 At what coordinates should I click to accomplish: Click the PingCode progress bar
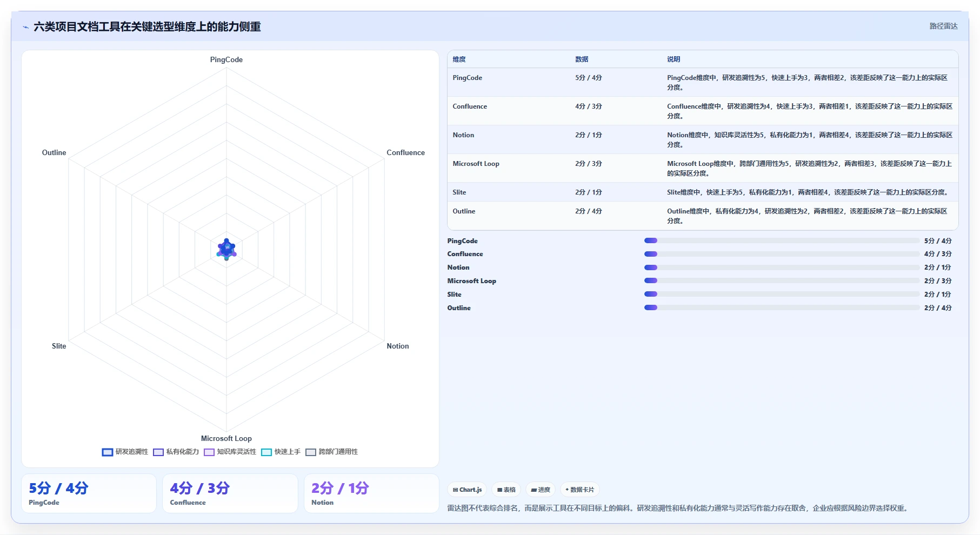[782, 240]
